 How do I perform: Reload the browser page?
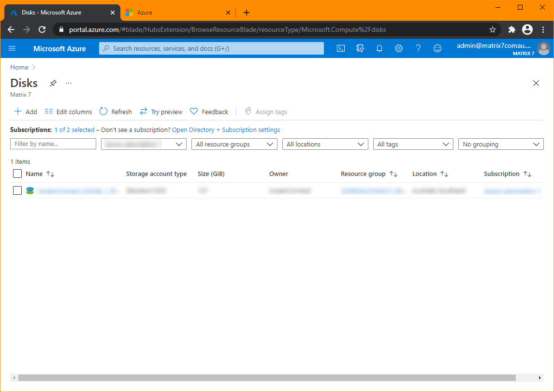[x=42, y=29]
